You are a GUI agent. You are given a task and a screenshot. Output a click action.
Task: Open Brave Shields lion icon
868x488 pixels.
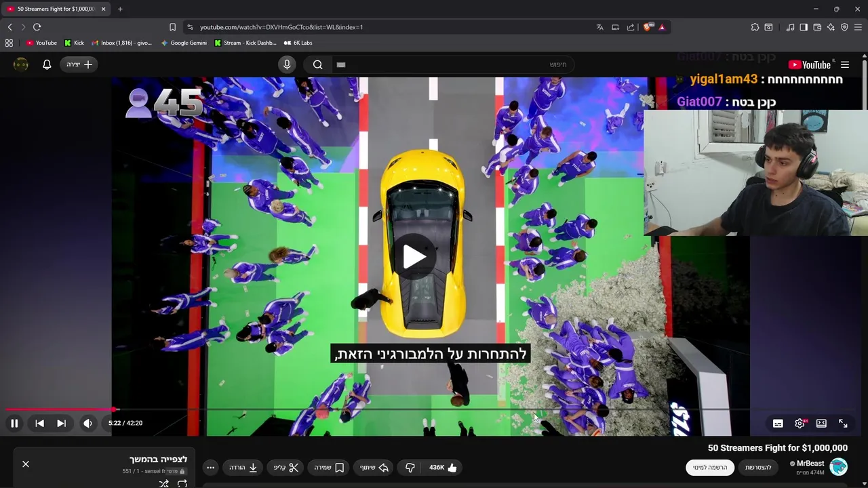tap(647, 27)
